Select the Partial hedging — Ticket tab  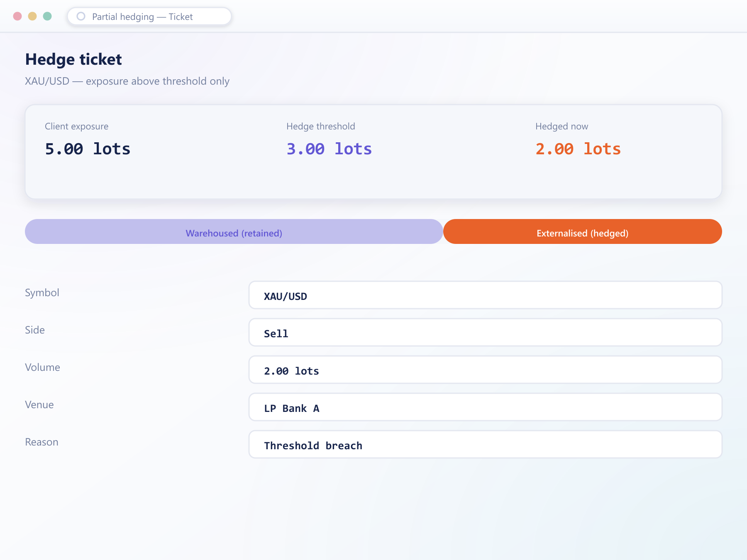(149, 17)
